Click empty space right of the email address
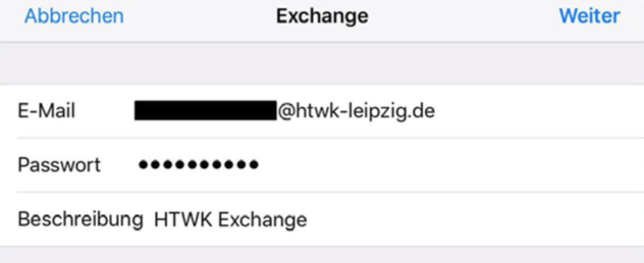Screen dimensions: 644x263 coord(538,111)
